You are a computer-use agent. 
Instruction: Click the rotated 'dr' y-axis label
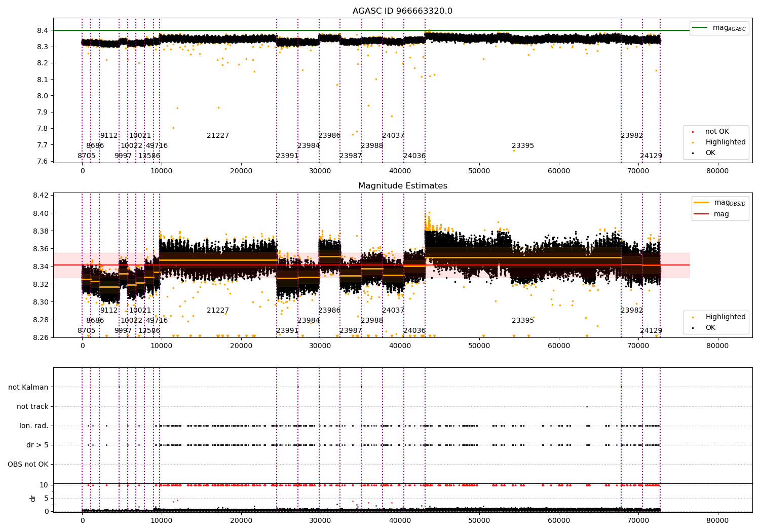point(33,498)
